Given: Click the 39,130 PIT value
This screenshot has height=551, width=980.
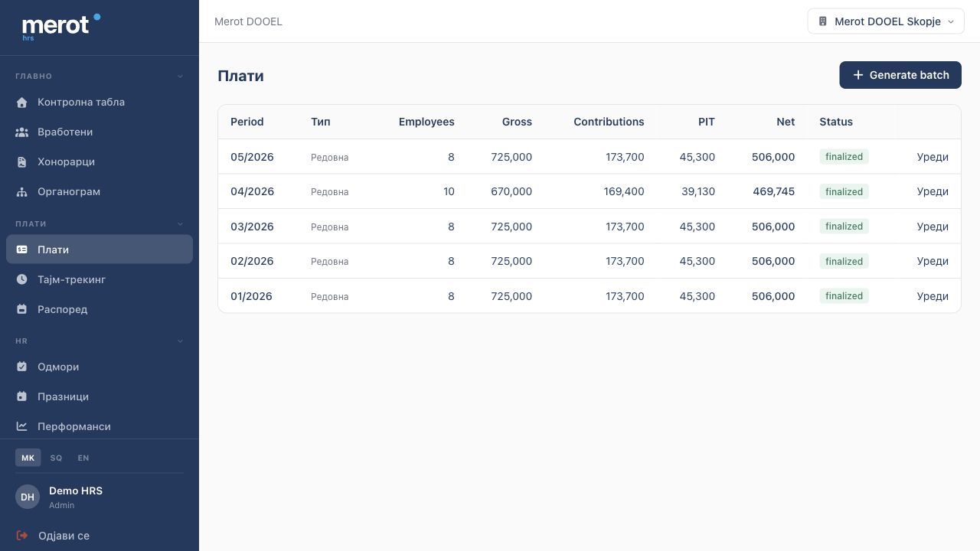Looking at the screenshot, I should pyautogui.click(x=698, y=192).
